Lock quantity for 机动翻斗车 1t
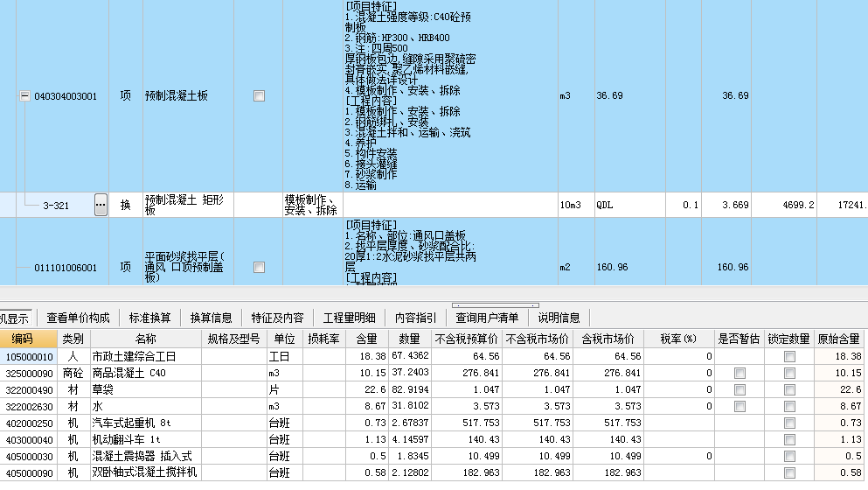The width and height of the screenshot is (868, 490). [789, 439]
